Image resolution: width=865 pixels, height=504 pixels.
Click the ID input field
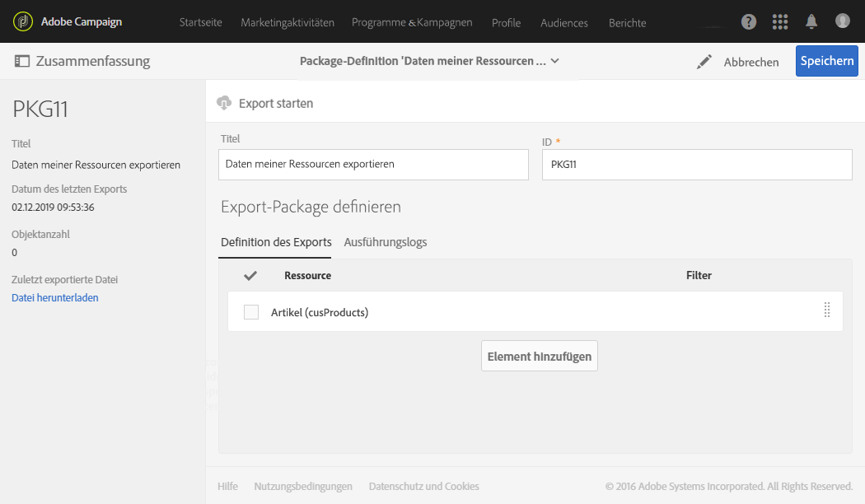(696, 164)
